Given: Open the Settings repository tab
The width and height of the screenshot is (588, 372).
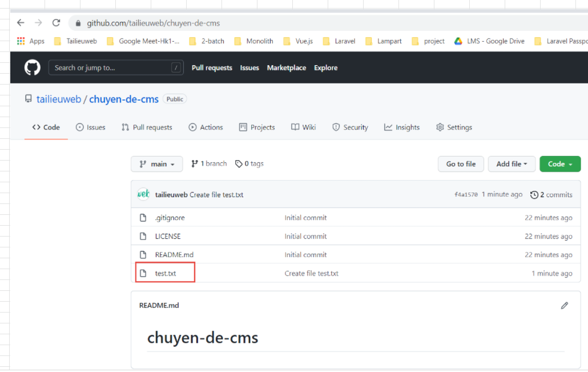Looking at the screenshot, I should click(x=454, y=127).
